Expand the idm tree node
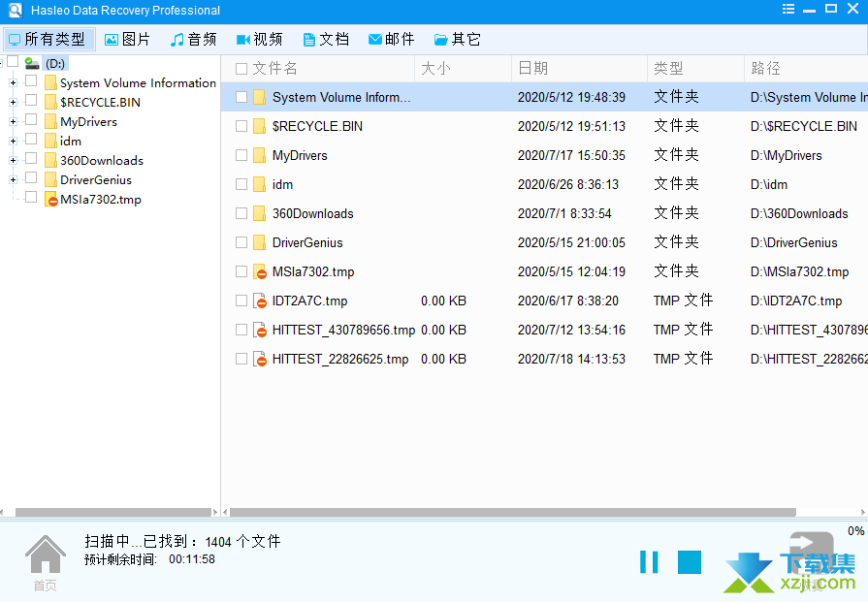Screen dimensions: 868x602 tap(14, 142)
